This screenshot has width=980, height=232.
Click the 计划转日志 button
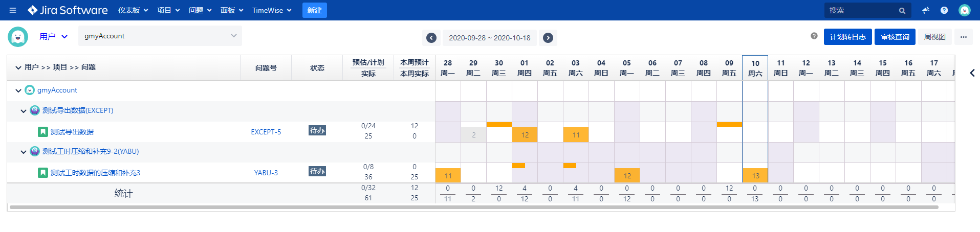pyautogui.click(x=847, y=37)
